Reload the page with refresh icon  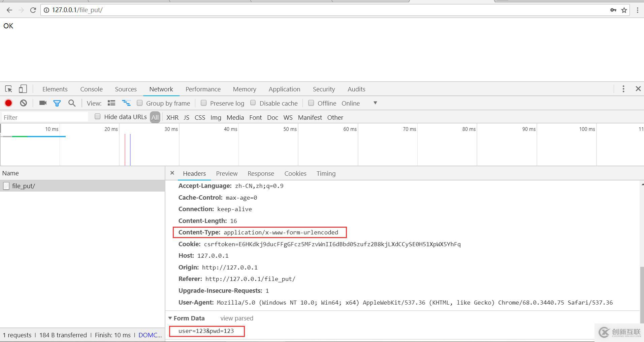[33, 10]
